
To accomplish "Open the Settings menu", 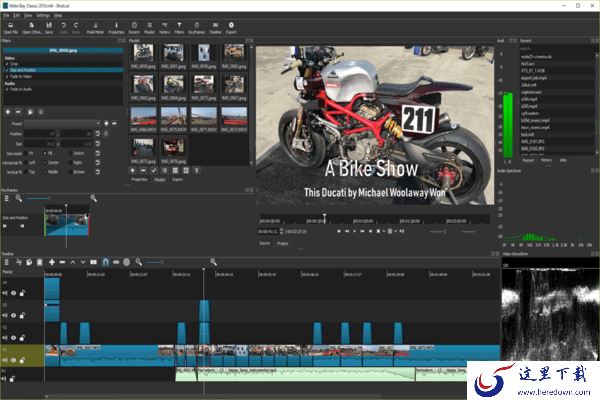I will click(43, 15).
